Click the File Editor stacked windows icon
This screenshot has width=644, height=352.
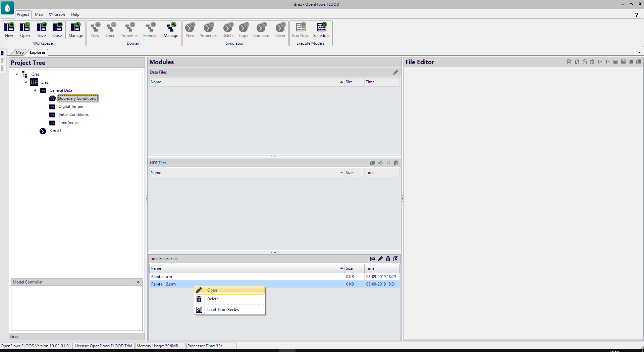pos(639,62)
